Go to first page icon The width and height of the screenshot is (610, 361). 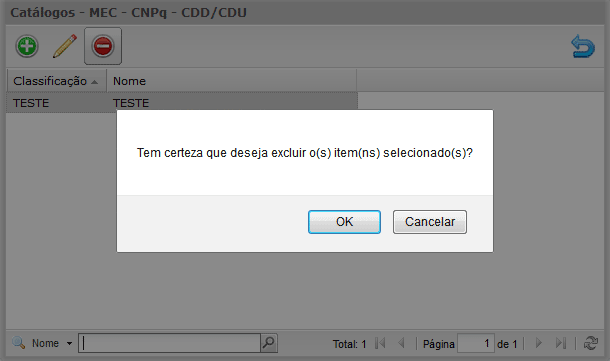380,343
